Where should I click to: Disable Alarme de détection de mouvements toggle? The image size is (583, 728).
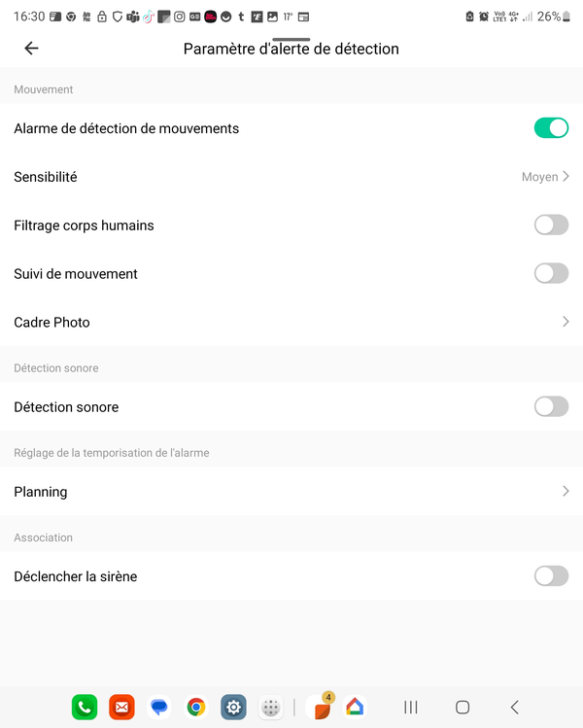551,128
